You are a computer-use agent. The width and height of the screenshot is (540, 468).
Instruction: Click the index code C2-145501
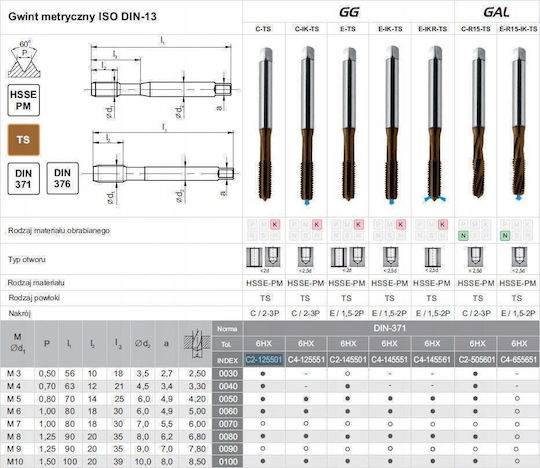[348, 360]
